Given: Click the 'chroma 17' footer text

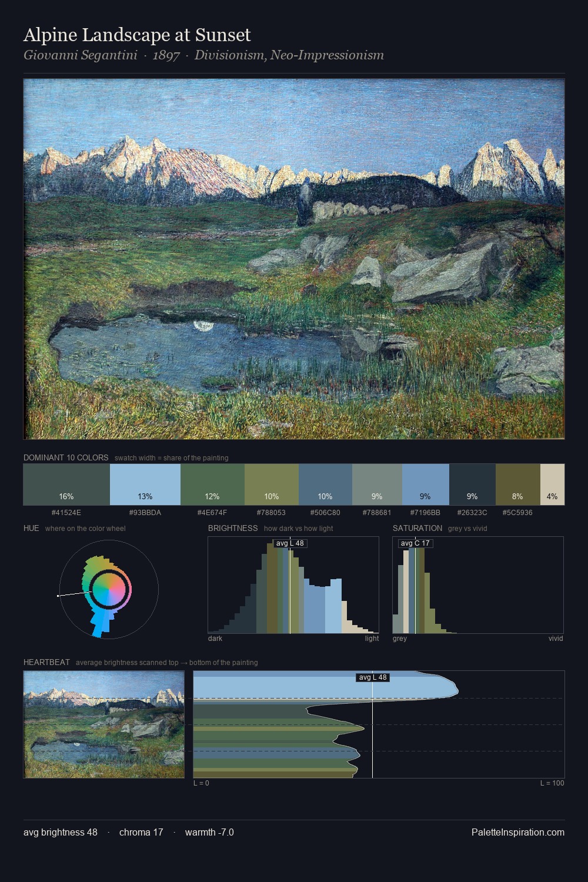Looking at the screenshot, I should point(141,832).
